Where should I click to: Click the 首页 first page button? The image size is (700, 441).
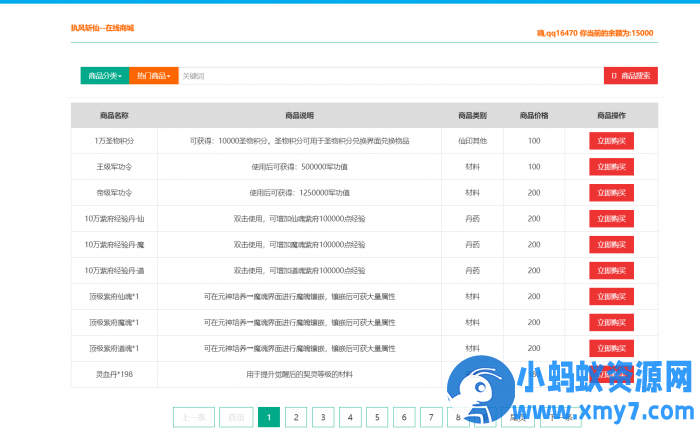(x=234, y=417)
